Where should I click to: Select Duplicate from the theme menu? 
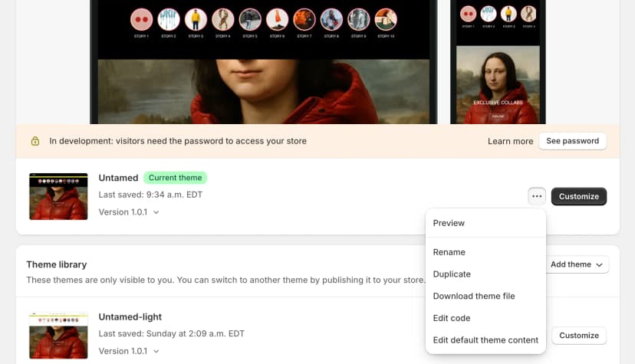452,274
